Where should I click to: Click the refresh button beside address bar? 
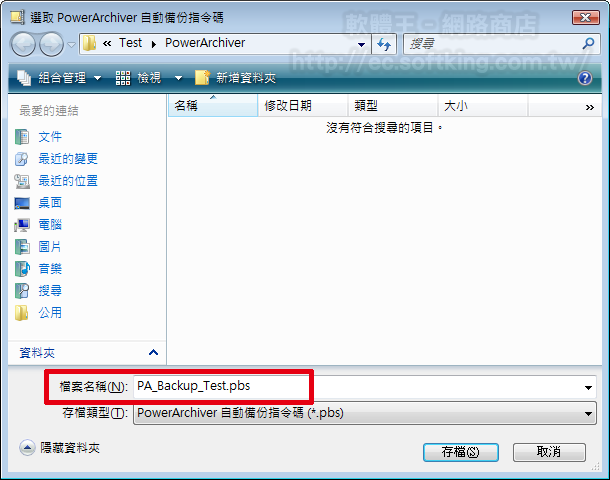click(x=384, y=44)
